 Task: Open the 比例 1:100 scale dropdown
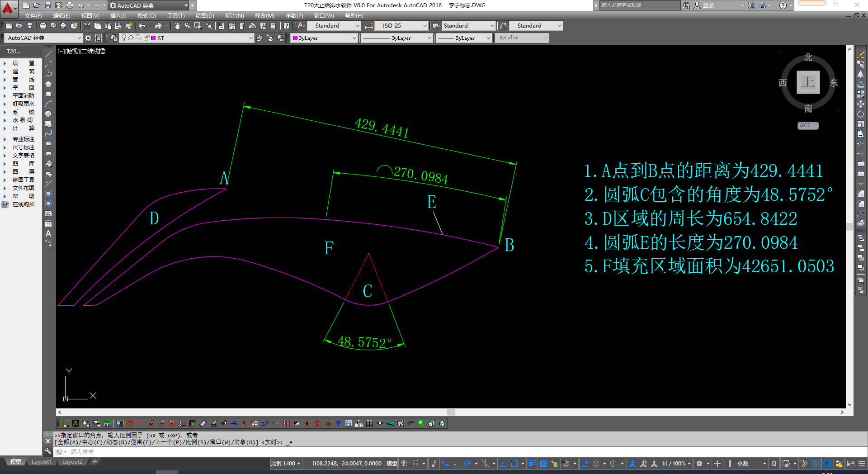click(286, 464)
